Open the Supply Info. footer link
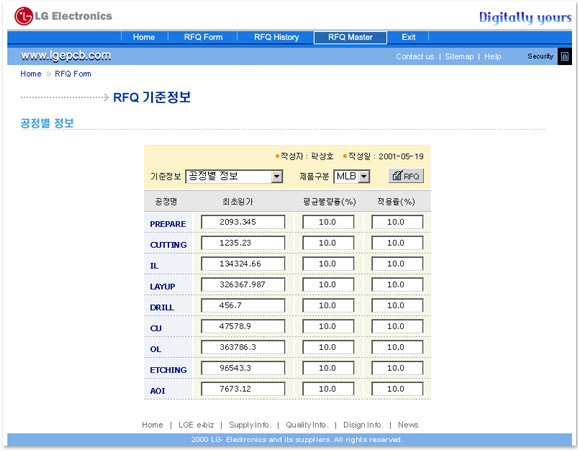This screenshot has width=578, height=451. pyautogui.click(x=250, y=425)
